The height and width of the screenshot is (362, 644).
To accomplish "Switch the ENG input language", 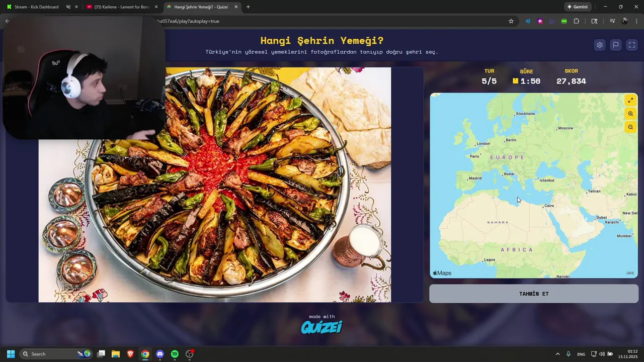I will pos(581,354).
